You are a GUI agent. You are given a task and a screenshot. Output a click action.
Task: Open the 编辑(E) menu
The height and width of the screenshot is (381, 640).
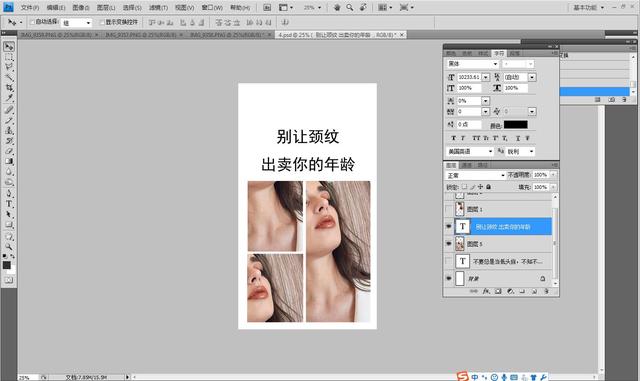[56, 7]
